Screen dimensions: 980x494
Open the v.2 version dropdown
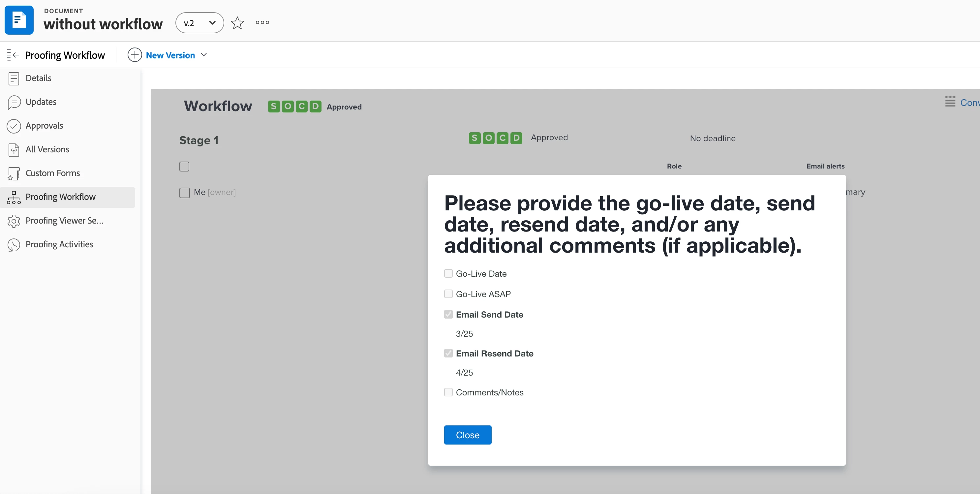tap(199, 23)
